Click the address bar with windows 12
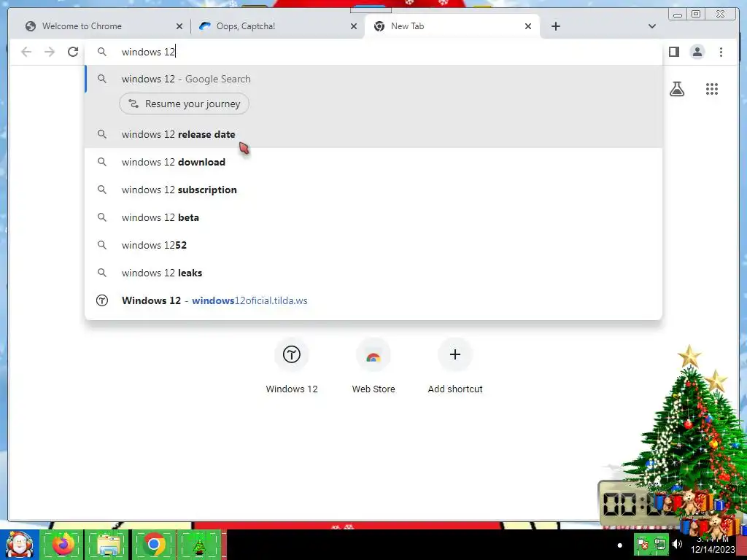The width and height of the screenshot is (747, 560). (373, 52)
